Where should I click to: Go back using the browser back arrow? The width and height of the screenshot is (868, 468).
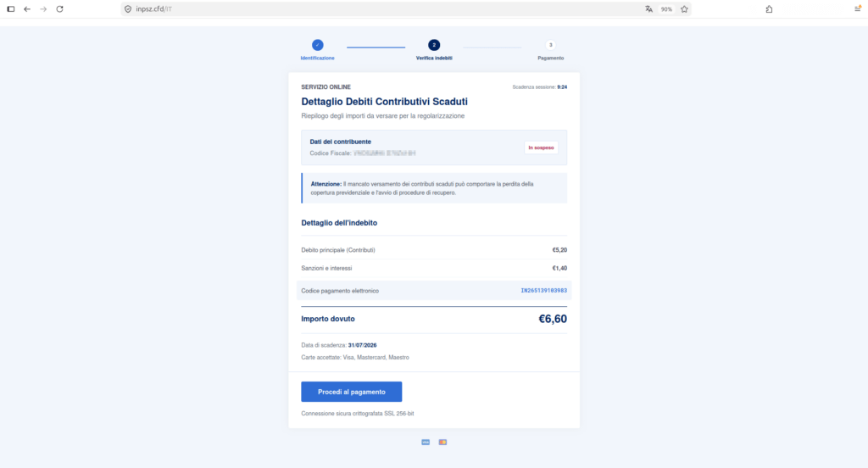click(x=27, y=8)
